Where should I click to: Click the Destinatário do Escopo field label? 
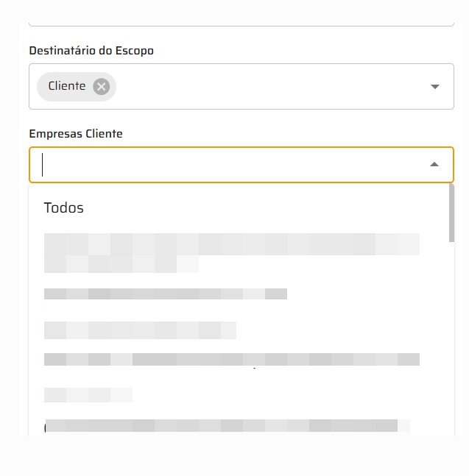coord(91,50)
